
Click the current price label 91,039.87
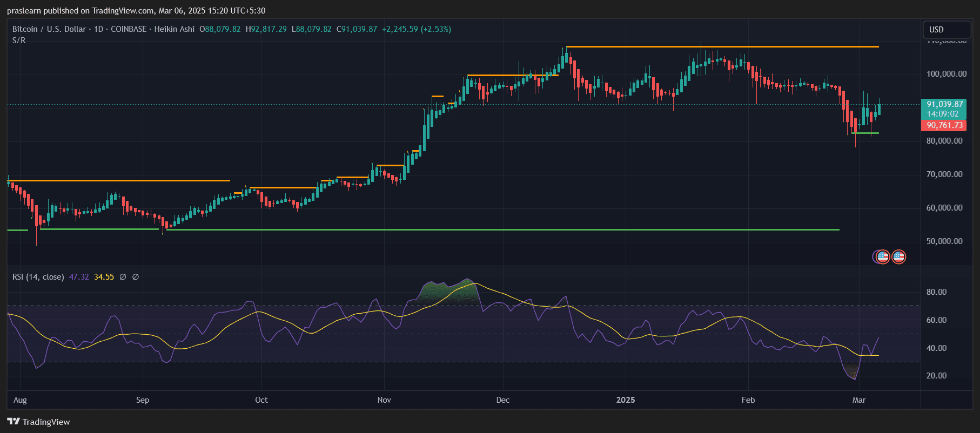tap(945, 104)
